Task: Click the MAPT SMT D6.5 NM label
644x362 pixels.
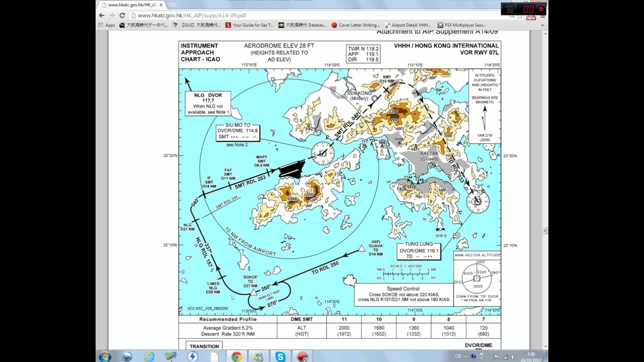Action: pos(262,161)
